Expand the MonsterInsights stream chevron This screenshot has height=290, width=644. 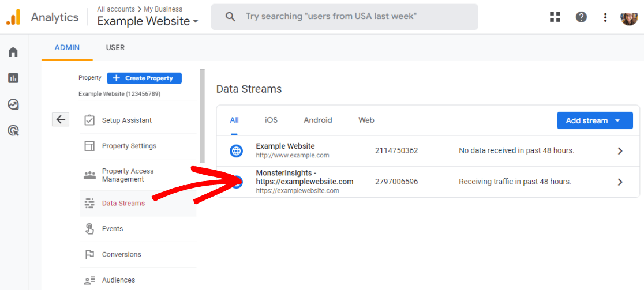pyautogui.click(x=620, y=182)
